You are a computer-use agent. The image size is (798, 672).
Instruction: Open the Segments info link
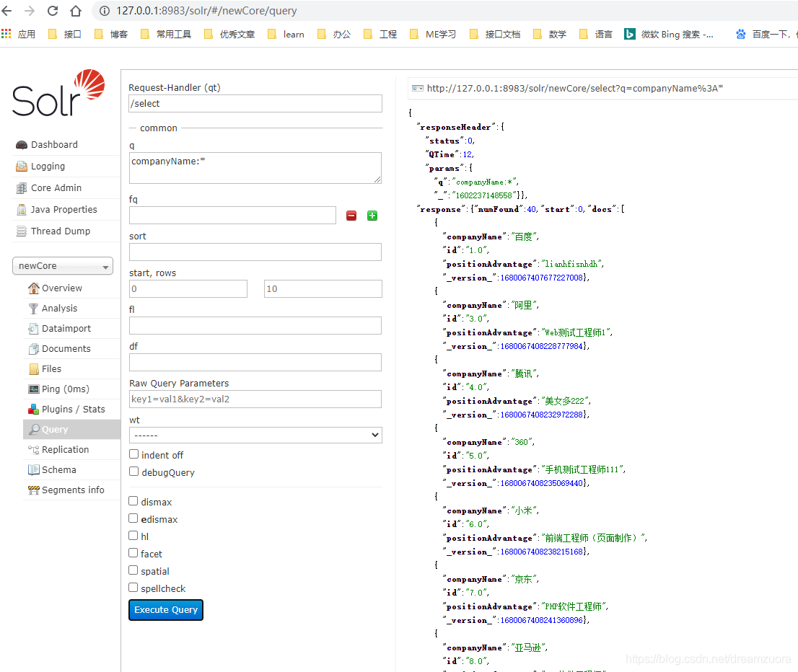[73, 490]
